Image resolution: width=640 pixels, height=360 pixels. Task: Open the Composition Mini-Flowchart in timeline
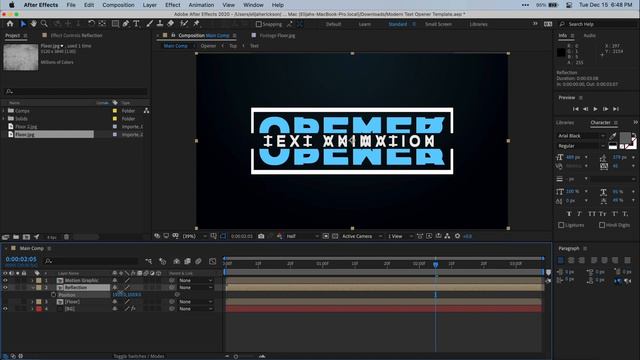pos(149,261)
